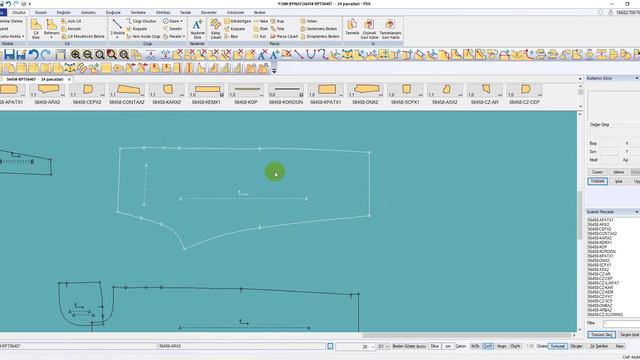This screenshot has width=640, height=360.
Task: Click the Filtre input field
Action: pyautogui.click(x=621, y=323)
